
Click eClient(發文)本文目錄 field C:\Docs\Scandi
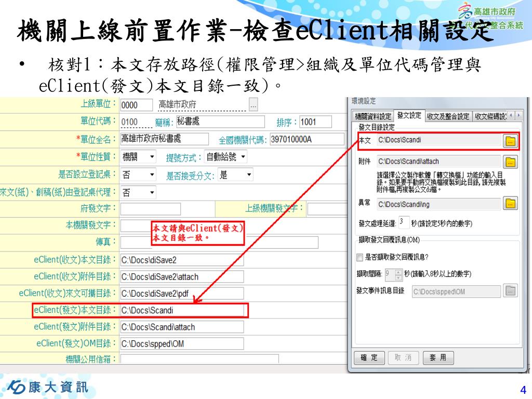(x=182, y=311)
